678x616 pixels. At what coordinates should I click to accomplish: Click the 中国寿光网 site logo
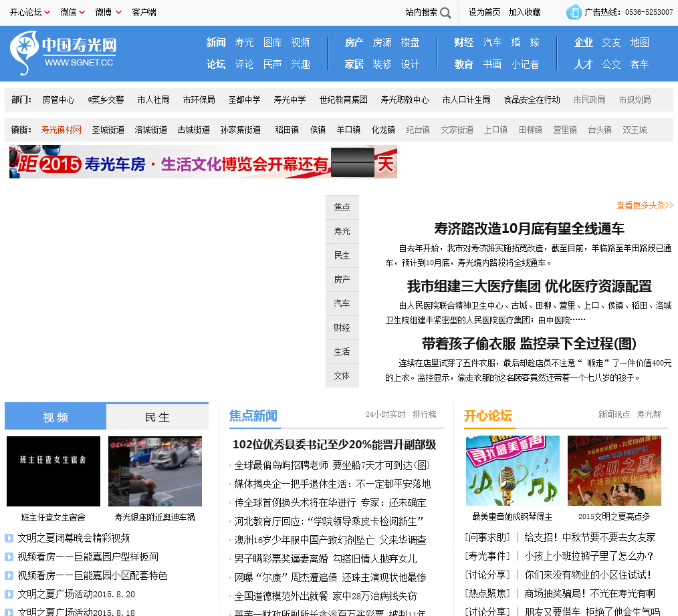[64, 53]
